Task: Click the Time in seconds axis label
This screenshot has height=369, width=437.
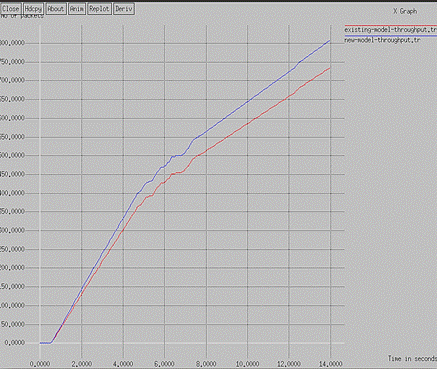Action: point(412,358)
